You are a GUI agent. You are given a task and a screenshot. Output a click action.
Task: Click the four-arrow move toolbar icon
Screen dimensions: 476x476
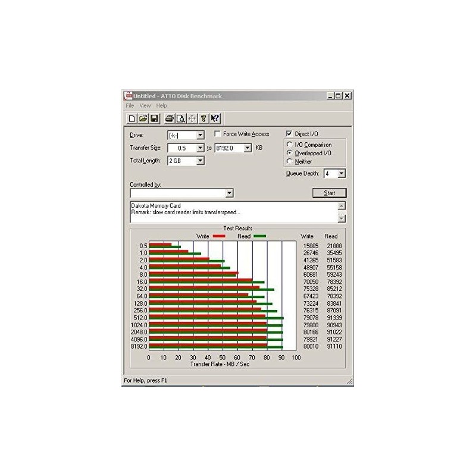192,118
